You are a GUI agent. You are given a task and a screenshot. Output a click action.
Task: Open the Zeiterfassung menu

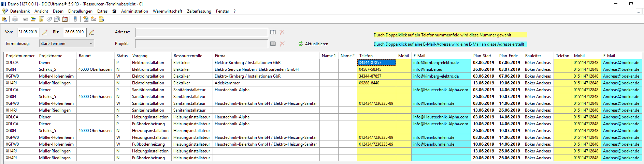[x=199, y=11]
